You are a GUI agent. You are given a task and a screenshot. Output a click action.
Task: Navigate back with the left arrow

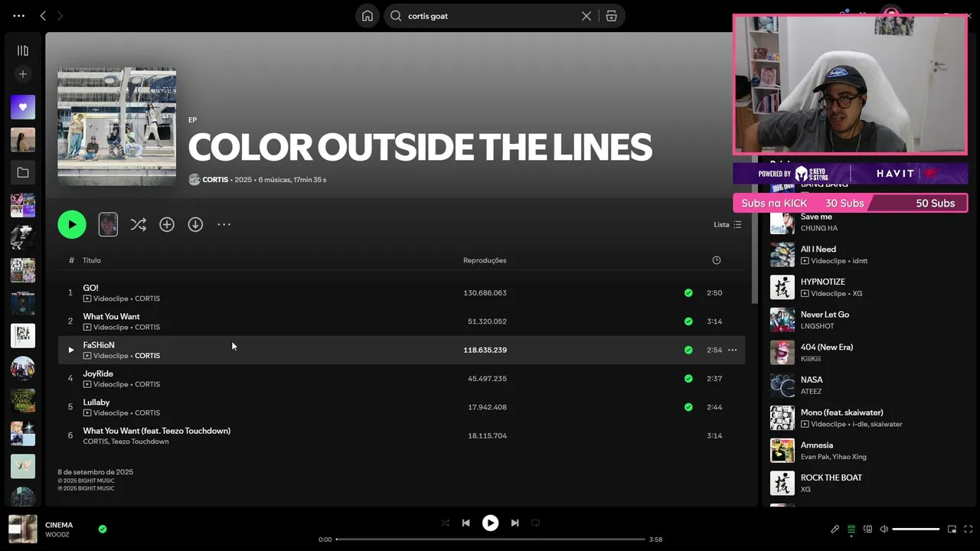point(43,16)
